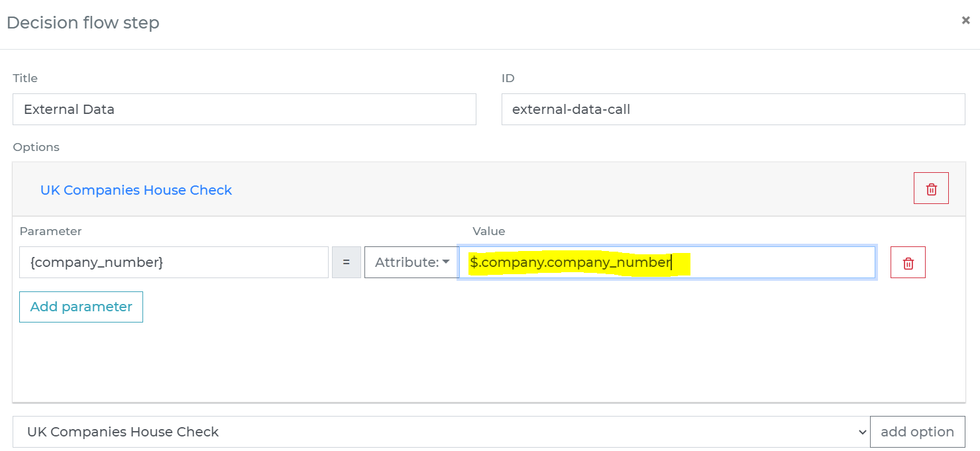The width and height of the screenshot is (980, 451).
Task: Click the equals sign operator box
Action: [x=346, y=262]
